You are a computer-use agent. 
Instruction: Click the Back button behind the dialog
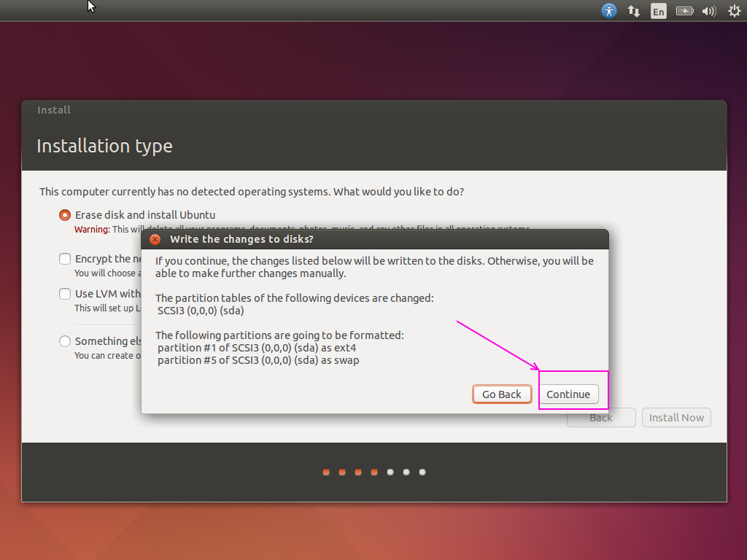click(x=601, y=418)
